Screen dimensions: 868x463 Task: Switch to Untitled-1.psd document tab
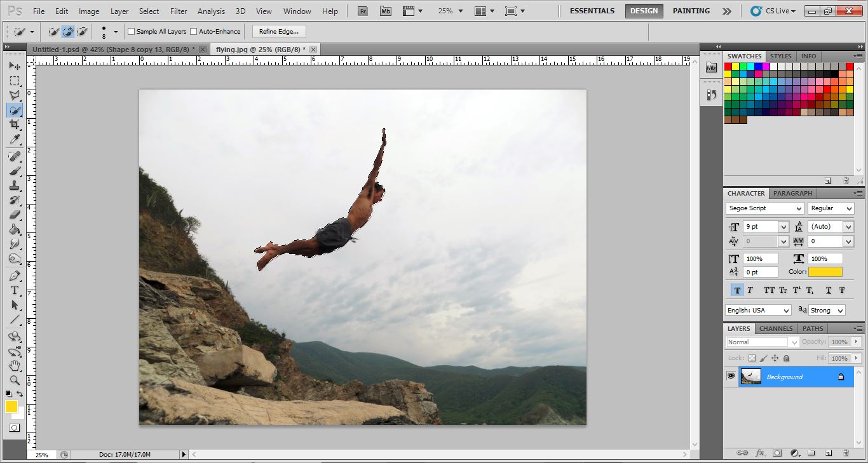point(114,49)
